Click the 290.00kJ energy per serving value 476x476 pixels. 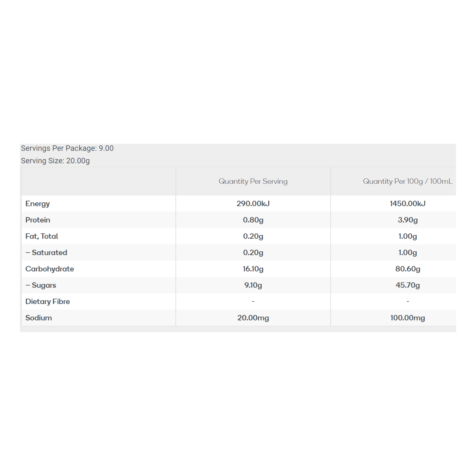[x=253, y=203]
